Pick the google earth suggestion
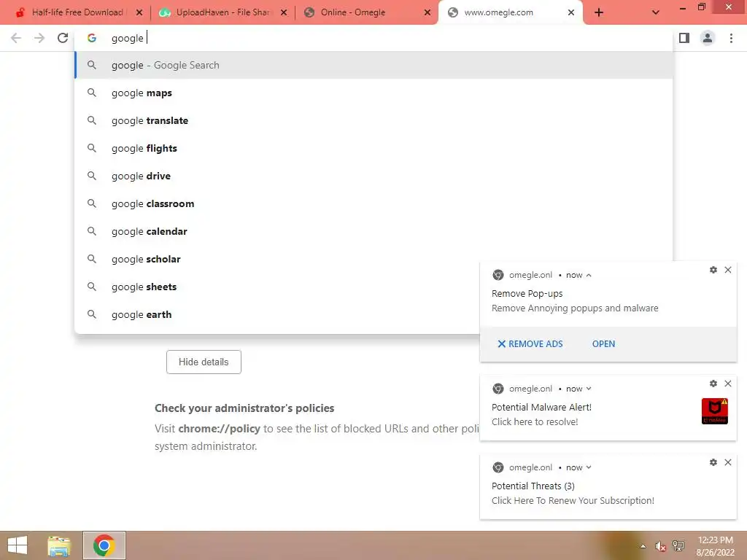The height and width of the screenshot is (560, 747). 276,314
